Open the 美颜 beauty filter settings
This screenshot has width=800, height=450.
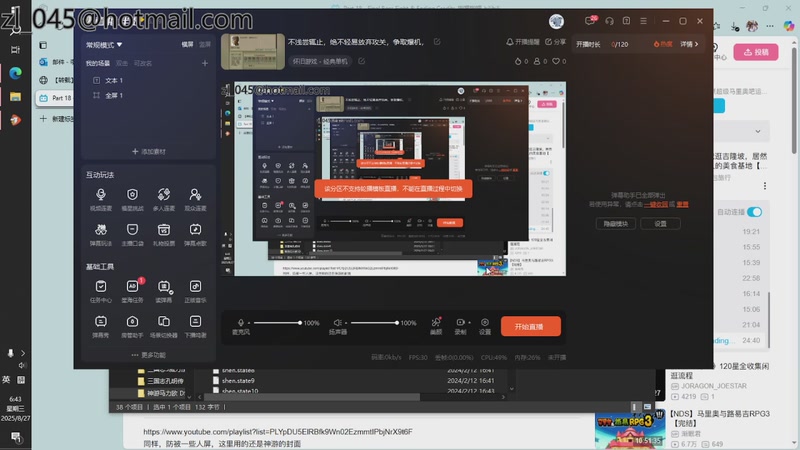[x=436, y=326]
